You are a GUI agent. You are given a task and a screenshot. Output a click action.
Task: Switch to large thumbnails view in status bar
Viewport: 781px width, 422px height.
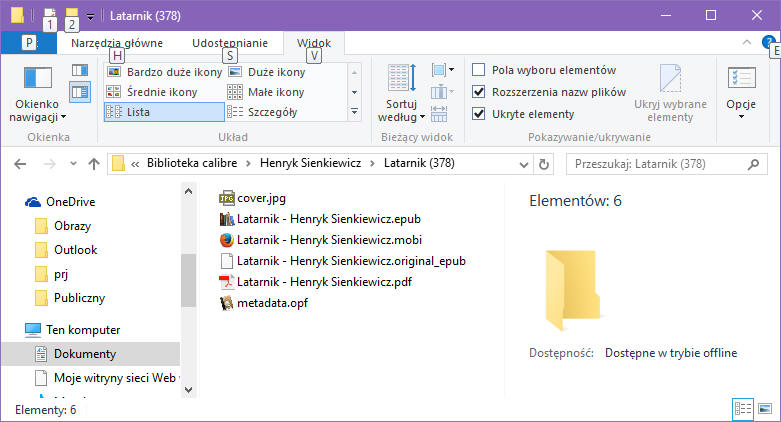tap(765, 409)
